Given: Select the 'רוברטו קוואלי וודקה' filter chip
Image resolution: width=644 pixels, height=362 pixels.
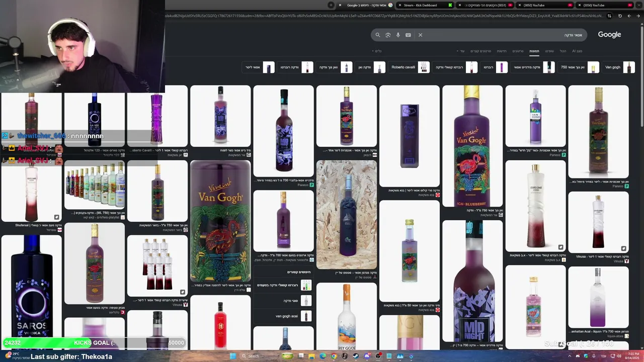Looking at the screenshot, I should [455, 67].
